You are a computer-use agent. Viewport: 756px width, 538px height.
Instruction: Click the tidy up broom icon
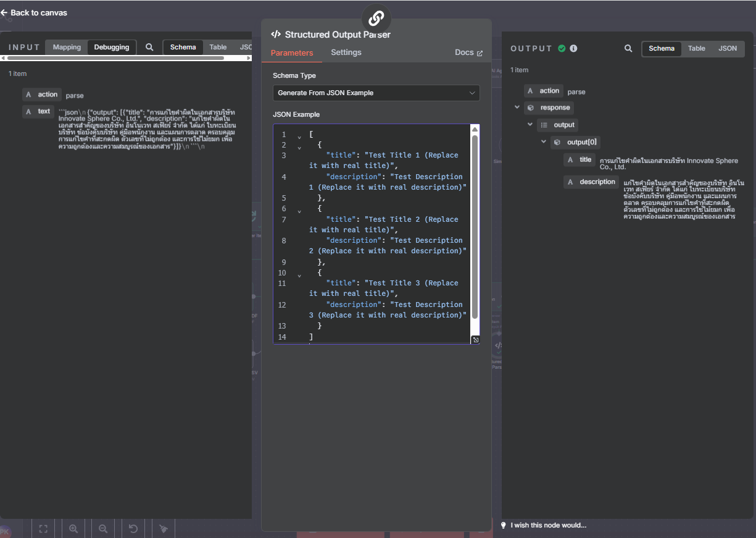click(x=164, y=529)
